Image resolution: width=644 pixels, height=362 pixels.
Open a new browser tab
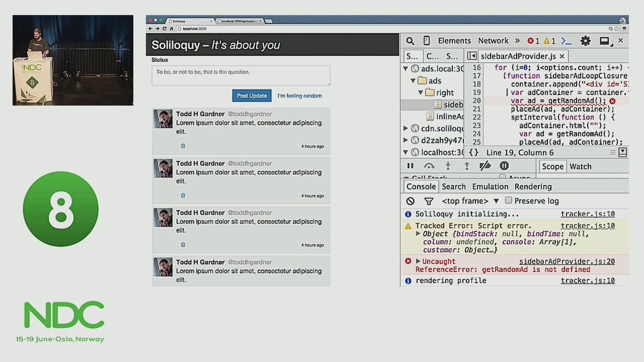[x=269, y=21]
